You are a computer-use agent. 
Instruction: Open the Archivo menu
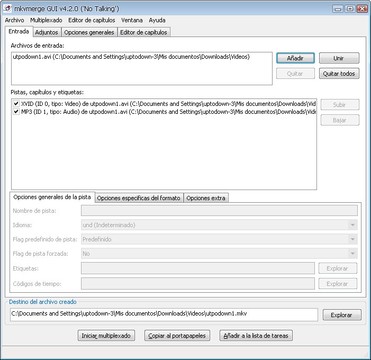[14, 20]
